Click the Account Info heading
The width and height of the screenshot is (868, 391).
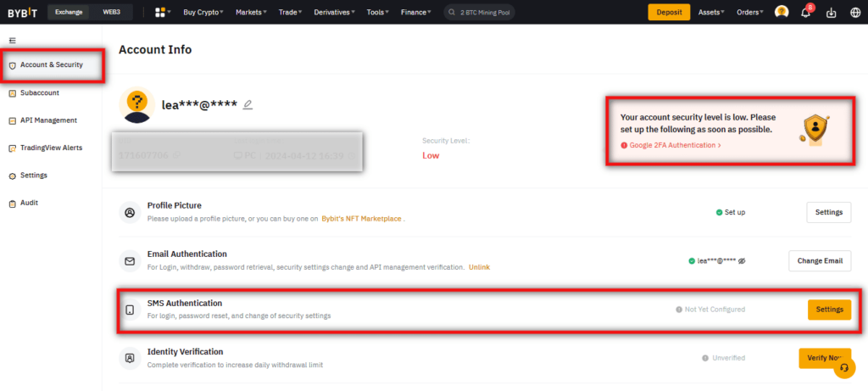point(155,50)
